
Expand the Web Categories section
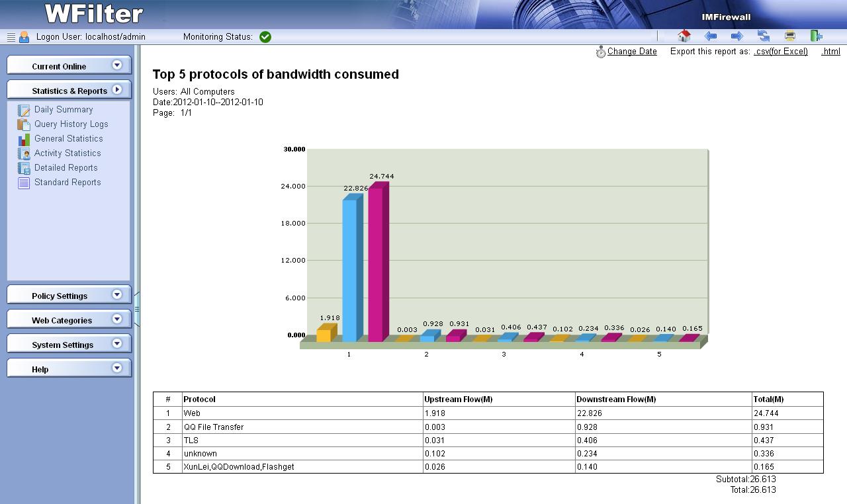[x=69, y=319]
